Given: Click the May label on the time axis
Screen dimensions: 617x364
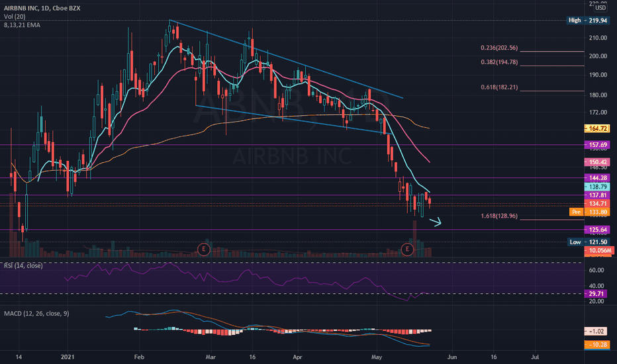Looking at the screenshot, I should point(377,357).
